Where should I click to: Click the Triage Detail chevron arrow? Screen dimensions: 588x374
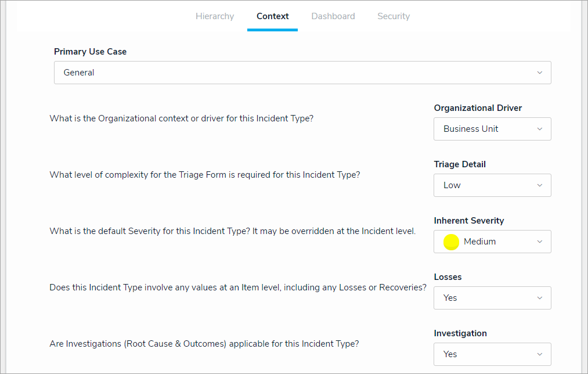[x=539, y=185]
